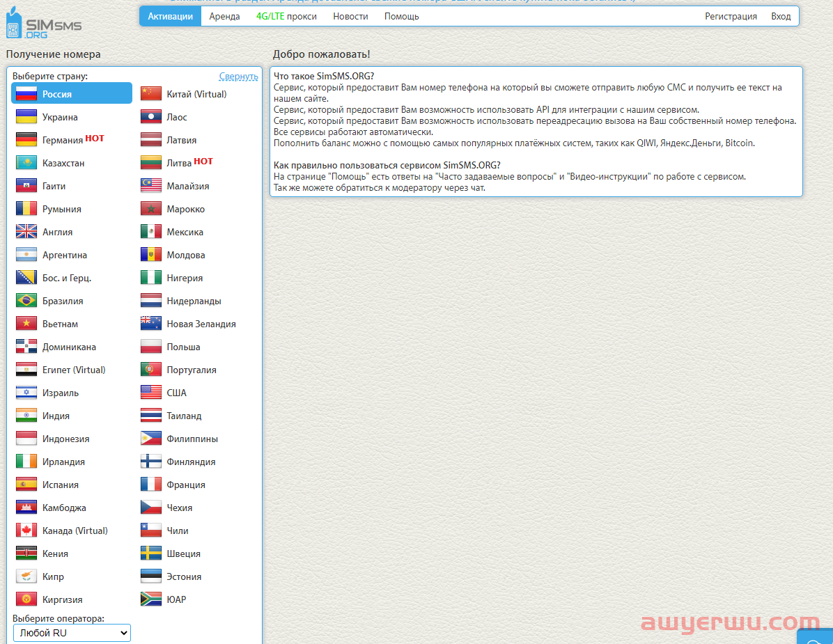Open the chat widget at bottom right
Screen dimensions: 833x644
(x=816, y=637)
